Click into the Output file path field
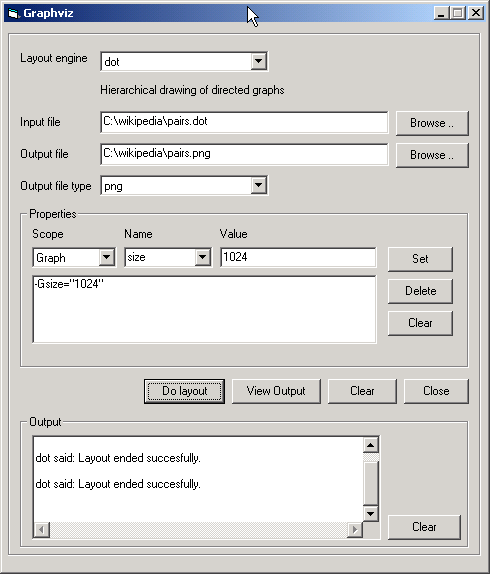 coord(244,154)
